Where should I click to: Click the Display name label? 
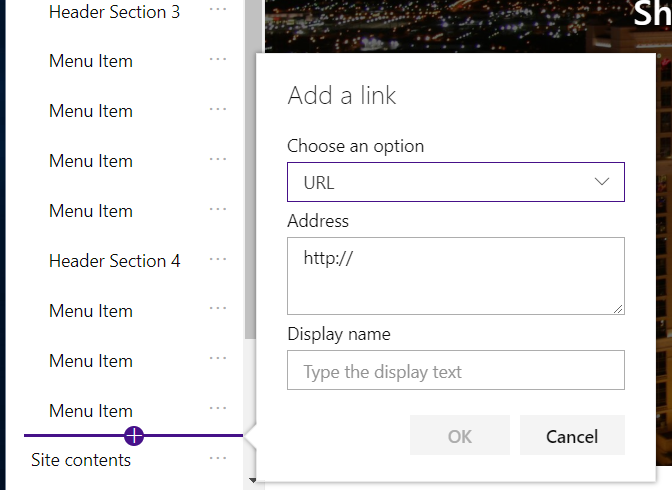[339, 334]
